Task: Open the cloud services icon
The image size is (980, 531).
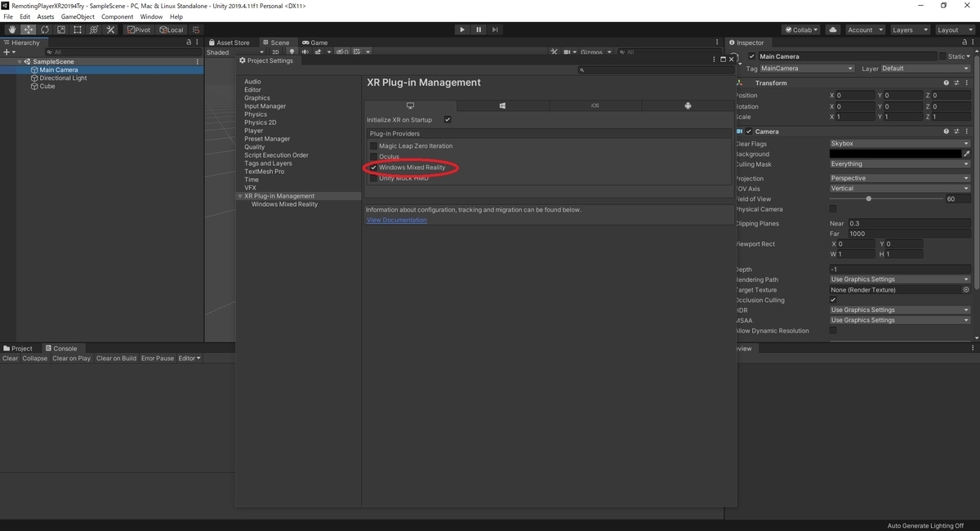Action: pyautogui.click(x=833, y=29)
